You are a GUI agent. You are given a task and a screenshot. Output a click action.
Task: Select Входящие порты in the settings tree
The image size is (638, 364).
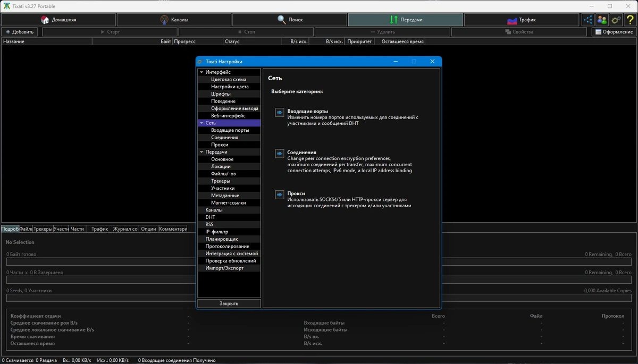pyautogui.click(x=229, y=130)
